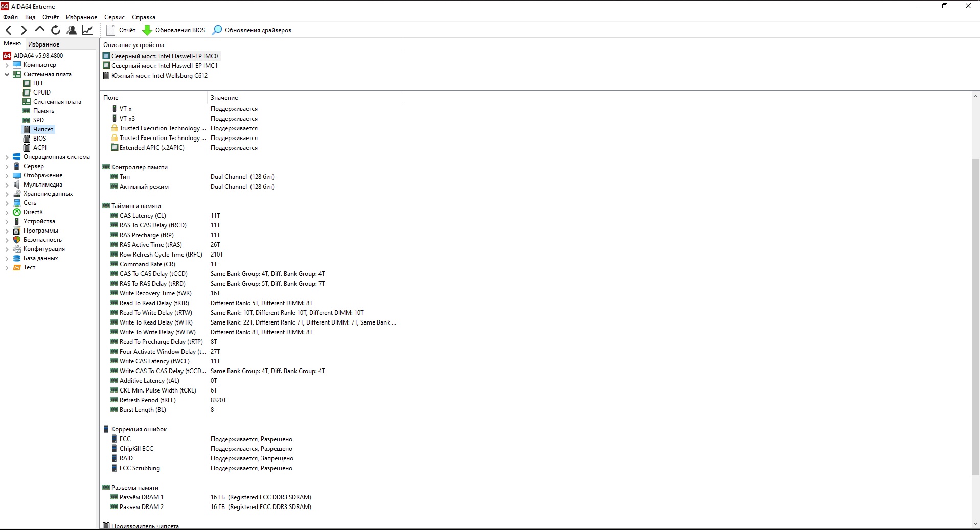Click the Forward navigation arrow

click(x=24, y=30)
